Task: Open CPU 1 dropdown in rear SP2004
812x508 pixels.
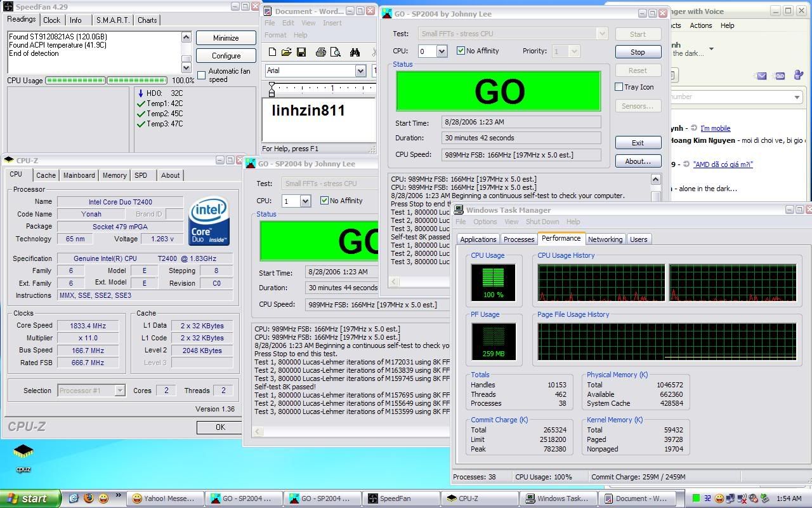Action: pos(305,201)
